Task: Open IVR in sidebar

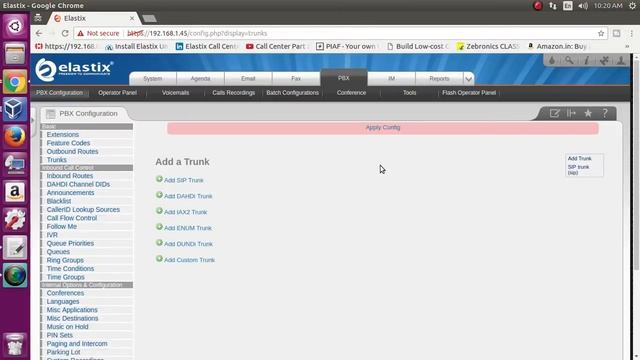Action: pyautogui.click(x=52, y=235)
